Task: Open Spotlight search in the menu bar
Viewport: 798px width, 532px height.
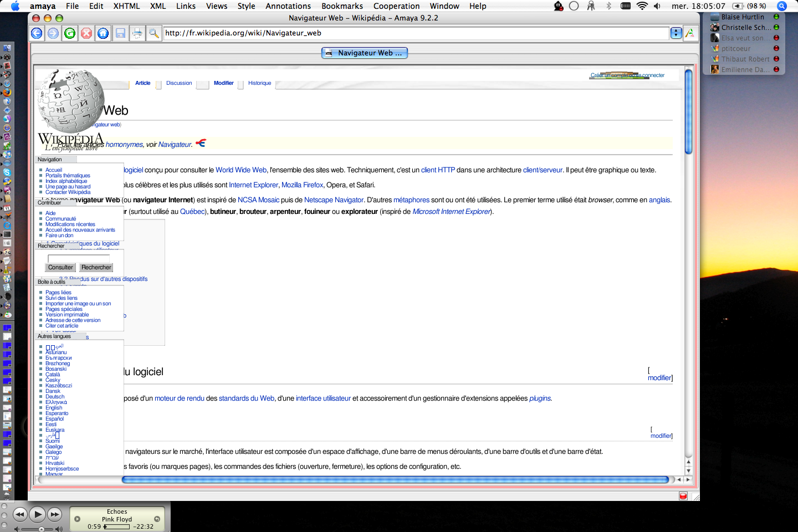Action: pos(782,6)
